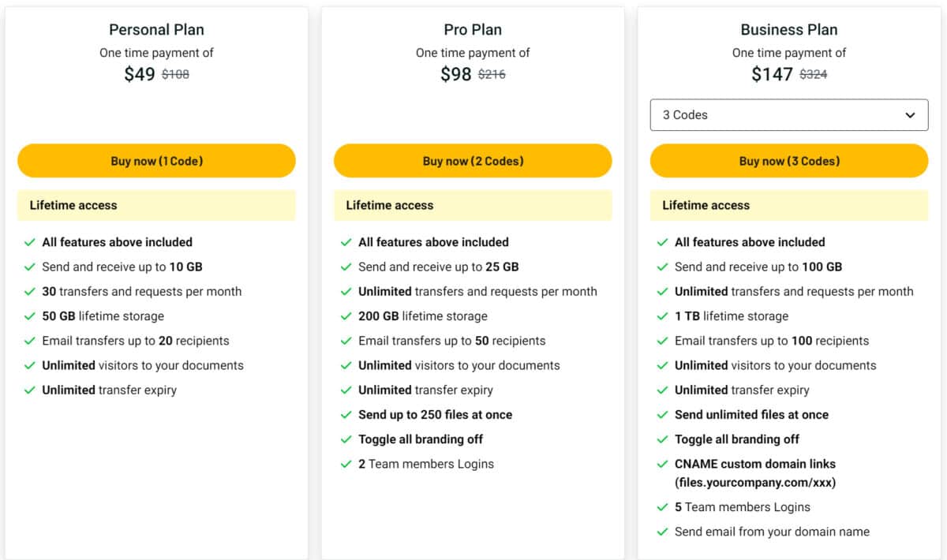Click the Personal Plan heading
947x560 pixels.
tap(156, 30)
